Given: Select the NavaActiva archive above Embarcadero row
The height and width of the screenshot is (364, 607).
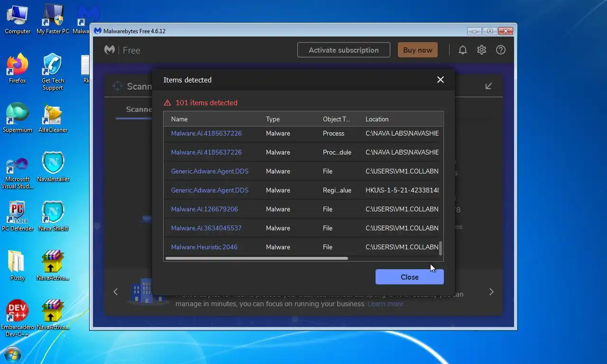Looking at the screenshot, I should [x=53, y=265].
